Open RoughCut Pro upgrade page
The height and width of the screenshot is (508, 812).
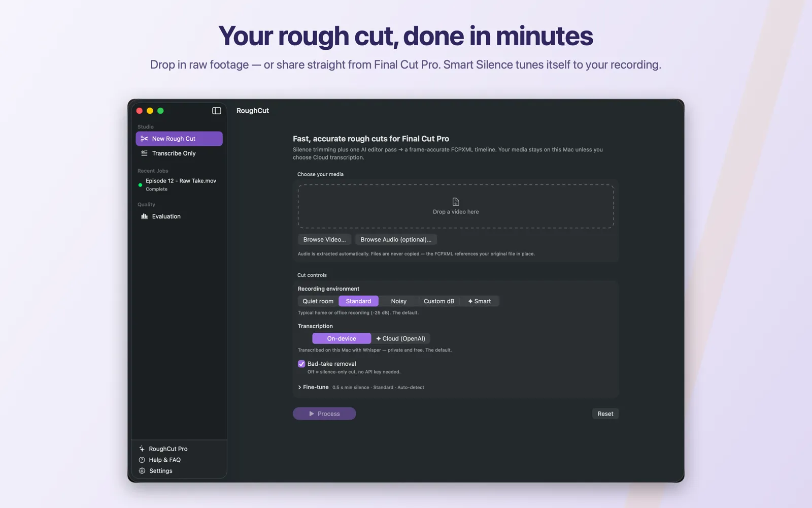click(x=163, y=449)
